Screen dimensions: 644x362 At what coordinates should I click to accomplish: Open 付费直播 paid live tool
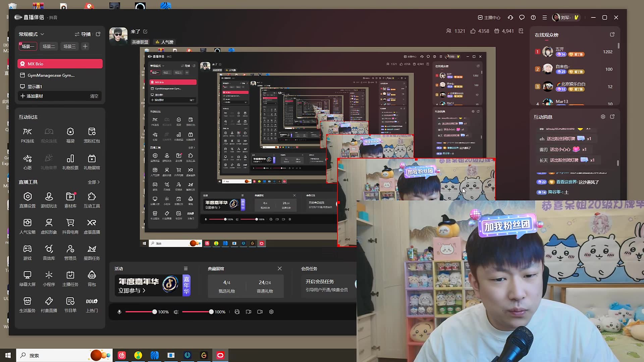point(49,305)
